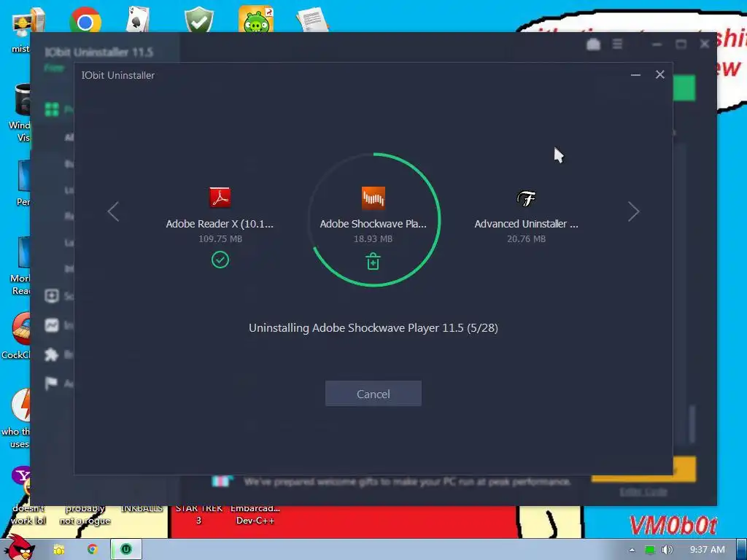Image resolution: width=747 pixels, height=560 pixels.
Task: Open the Embarcadero Dev-C++ desktop shortcut
Action: point(255,515)
